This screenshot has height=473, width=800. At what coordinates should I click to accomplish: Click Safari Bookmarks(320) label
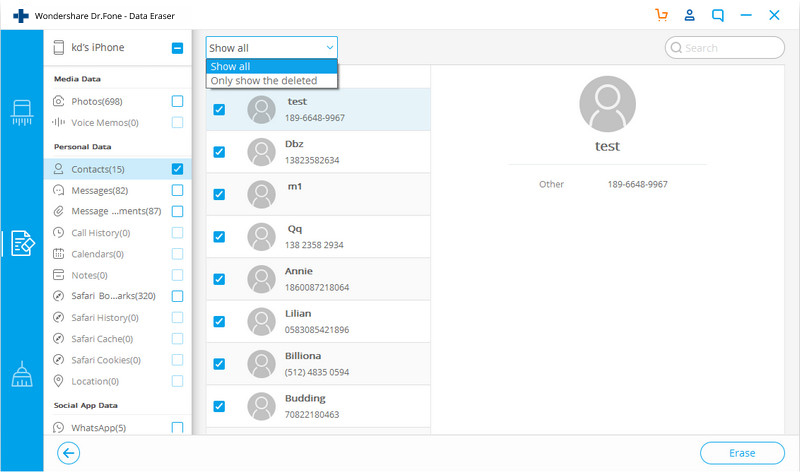[x=113, y=296]
